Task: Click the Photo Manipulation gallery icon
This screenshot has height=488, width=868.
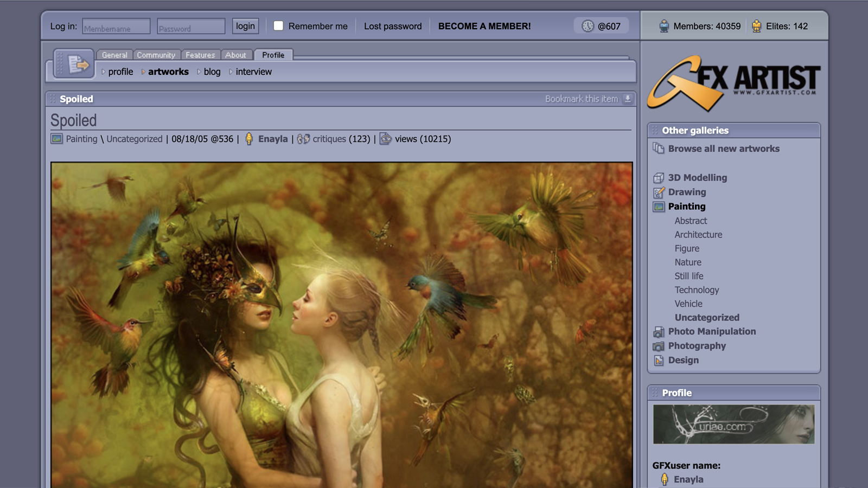Action: click(x=659, y=332)
